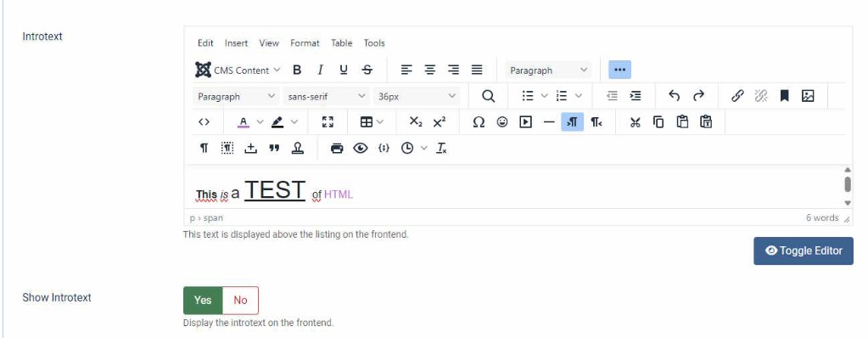Decrease indent of the paragraph
Screen dimensions: 868x338
pos(612,96)
